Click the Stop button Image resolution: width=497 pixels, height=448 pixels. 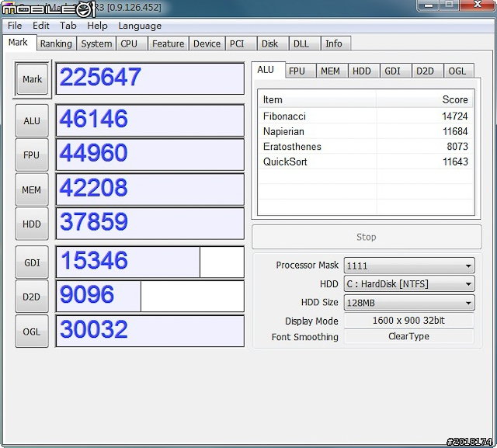click(x=366, y=237)
